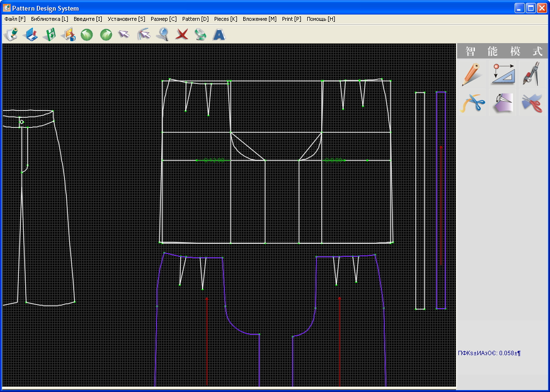Activate the magnifying glass zoom tool
Screen dimensions: 550x392
point(163,34)
